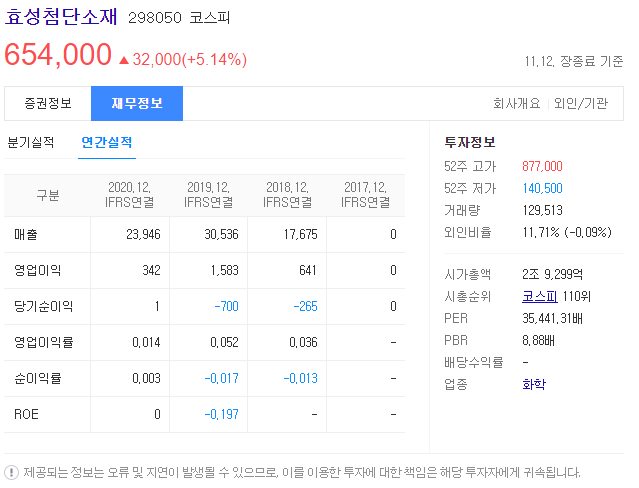
Task: Click current price 654,000
Action: pyautogui.click(x=58, y=54)
